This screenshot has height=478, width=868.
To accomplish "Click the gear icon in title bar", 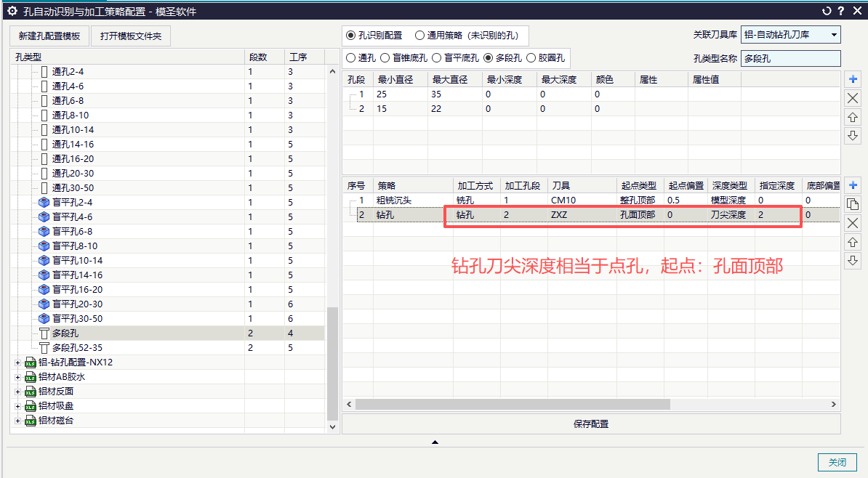I will click(x=12, y=11).
